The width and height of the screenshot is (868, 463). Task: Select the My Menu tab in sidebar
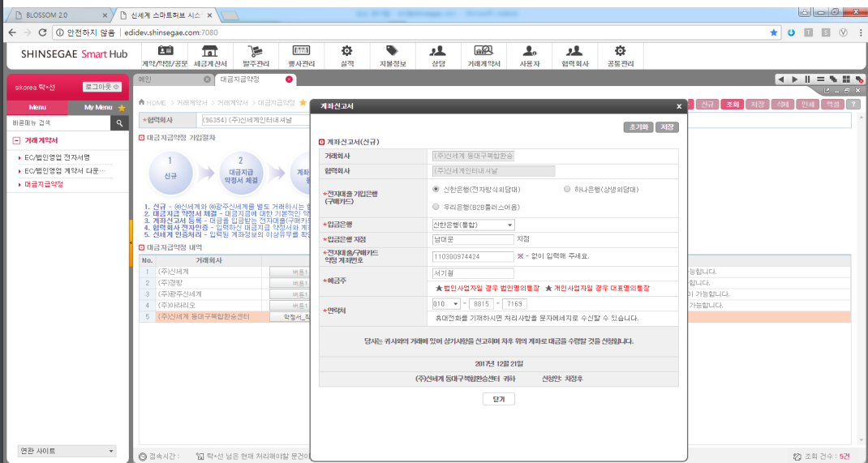pos(98,107)
